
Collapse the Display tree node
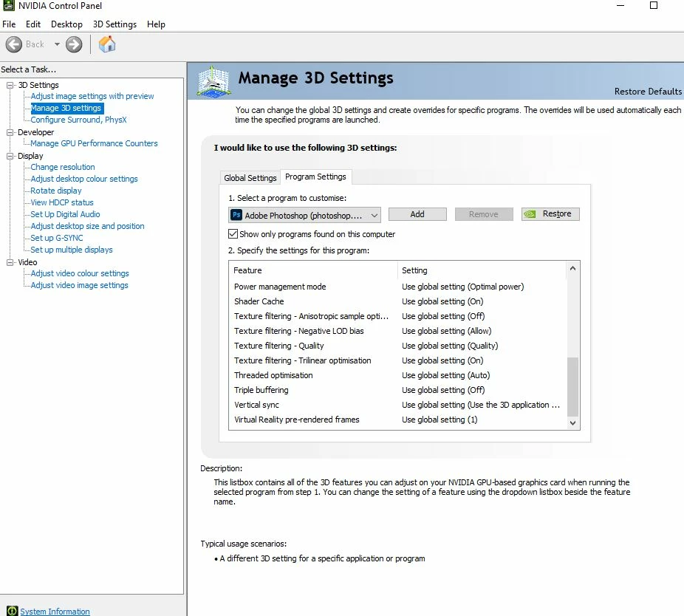[10, 156]
